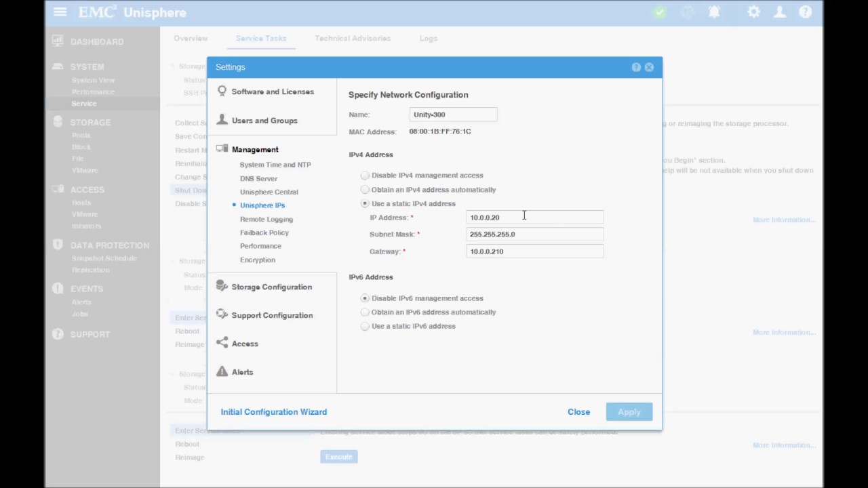Click the Close button in Settings
The height and width of the screenshot is (488, 868).
(x=579, y=412)
